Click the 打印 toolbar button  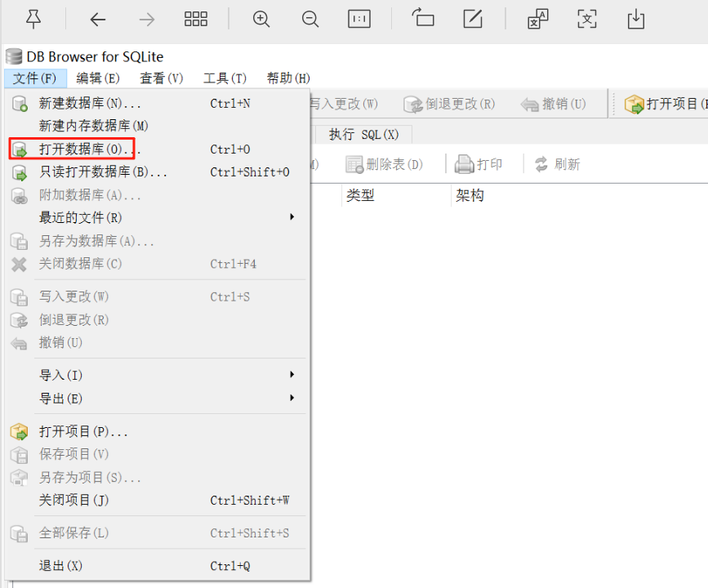(x=479, y=164)
